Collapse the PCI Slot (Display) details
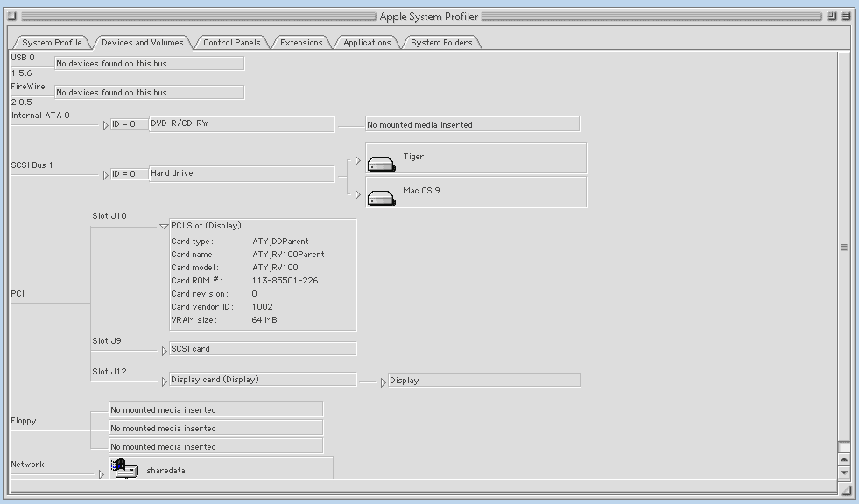The image size is (859, 504). 163,226
